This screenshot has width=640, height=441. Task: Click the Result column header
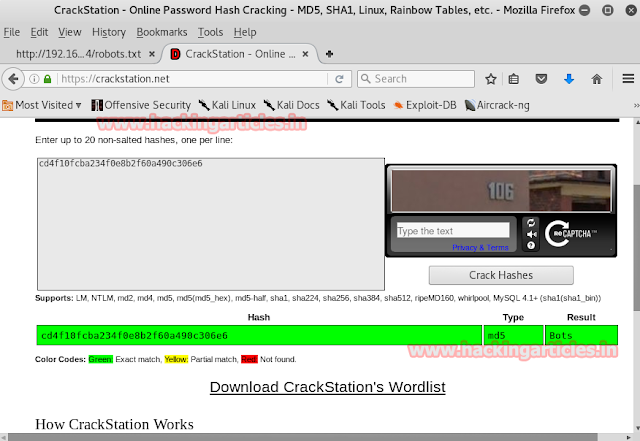tap(581, 317)
